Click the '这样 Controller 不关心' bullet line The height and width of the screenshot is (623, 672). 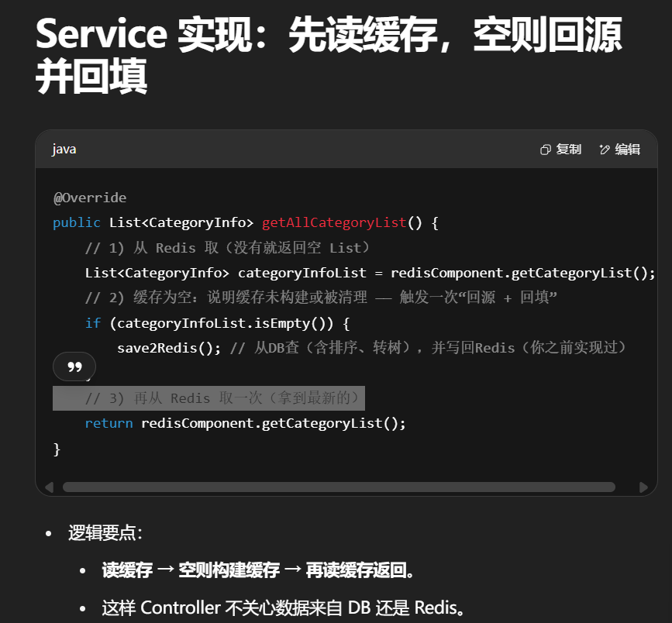tap(283, 608)
